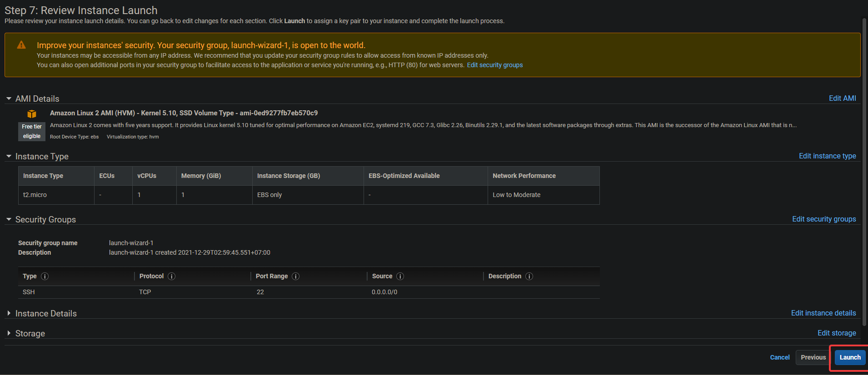Click the Cancel link
The width and height of the screenshot is (868, 375).
point(780,357)
